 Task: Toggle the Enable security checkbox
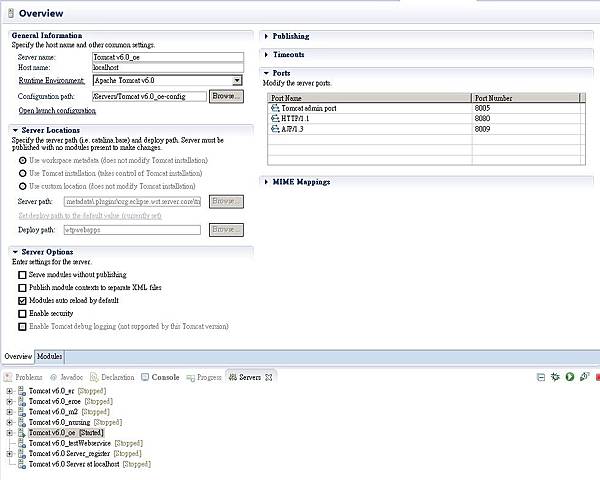(22, 313)
